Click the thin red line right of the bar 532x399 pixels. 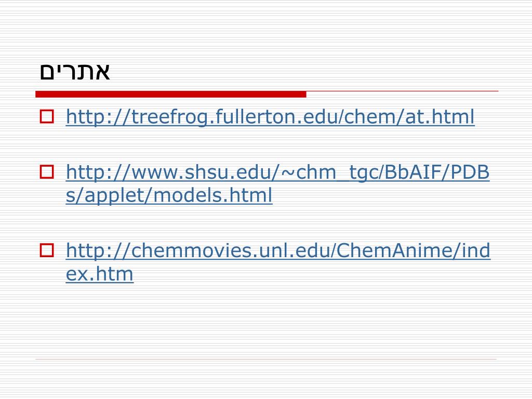[403, 91]
